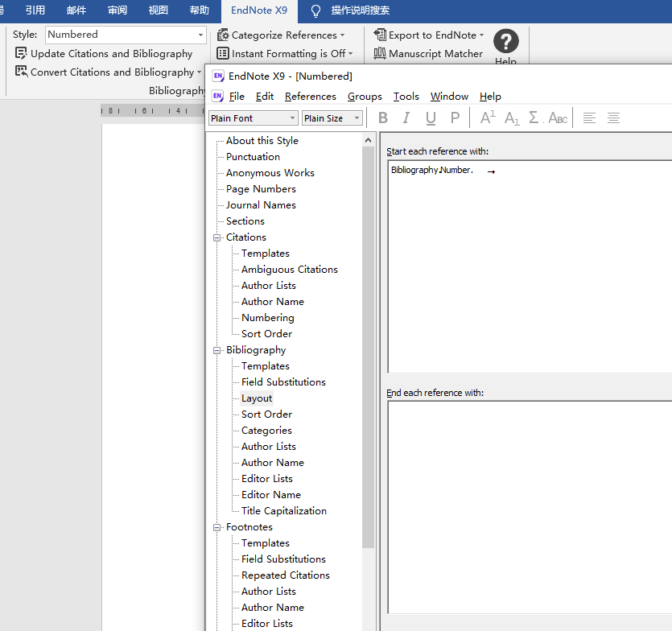Click the superscript formatting icon

click(487, 118)
